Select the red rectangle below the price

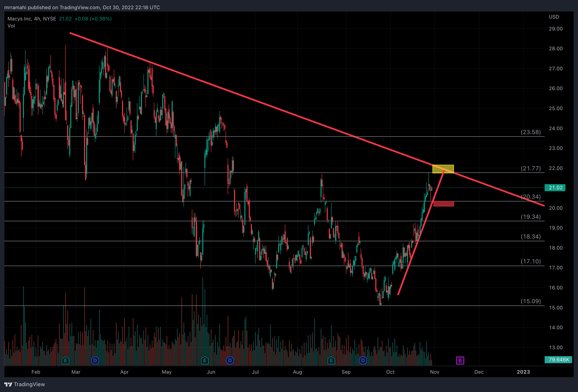tap(444, 204)
